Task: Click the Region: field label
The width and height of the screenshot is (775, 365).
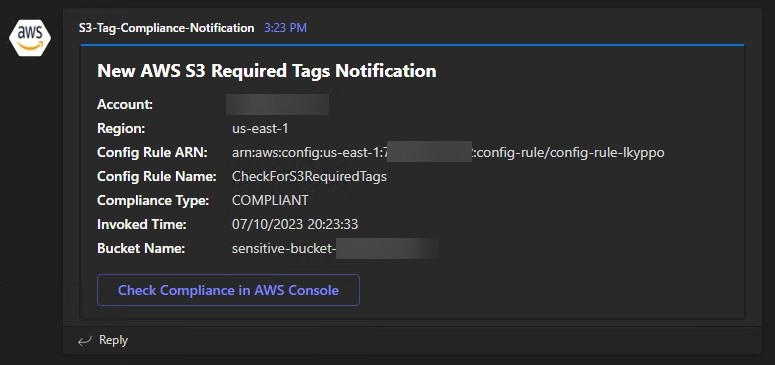Action: 121,129
